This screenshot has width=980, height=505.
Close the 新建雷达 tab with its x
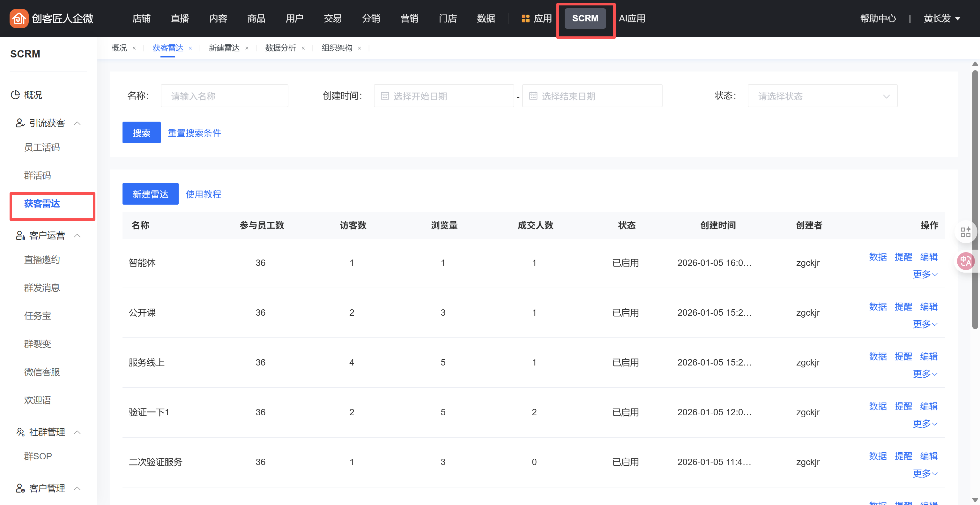point(247,48)
